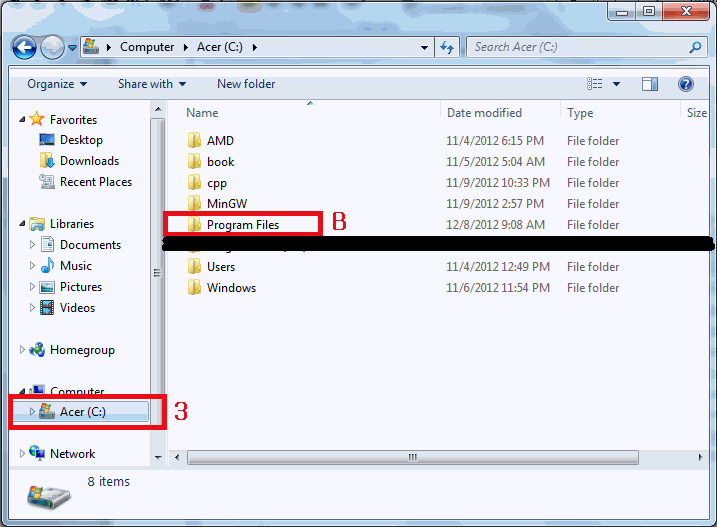Open the Downloads folder in Favorites

pyautogui.click(x=89, y=161)
